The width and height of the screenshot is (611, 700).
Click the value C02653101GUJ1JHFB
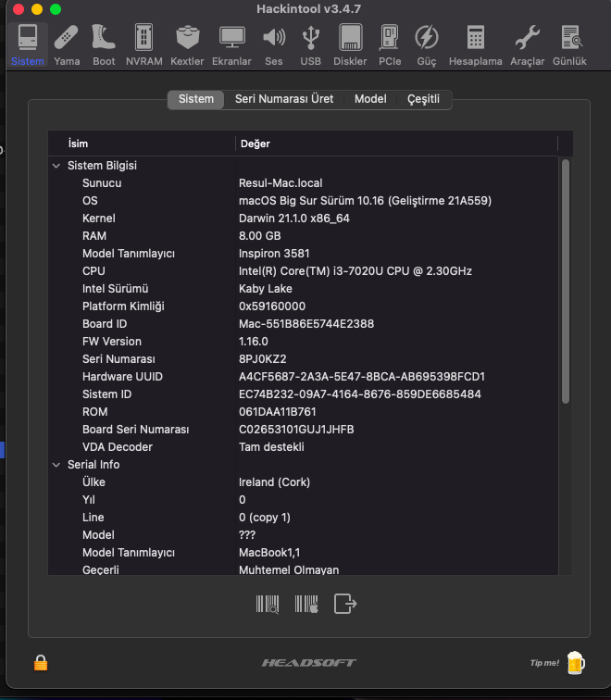point(296,430)
